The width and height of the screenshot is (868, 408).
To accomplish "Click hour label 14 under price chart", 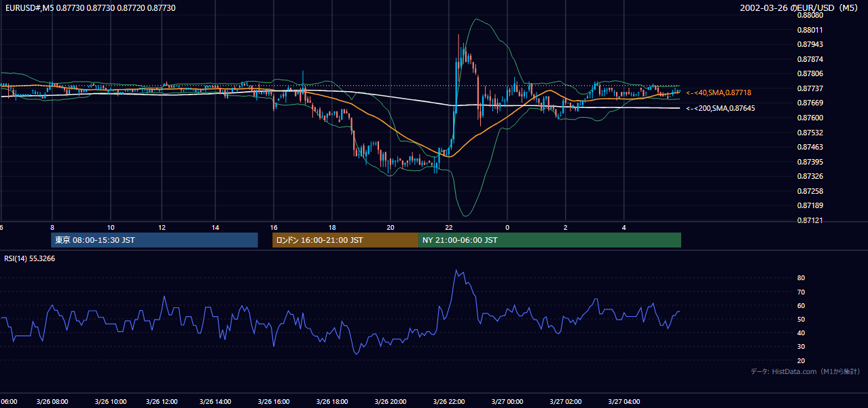I will [x=215, y=227].
